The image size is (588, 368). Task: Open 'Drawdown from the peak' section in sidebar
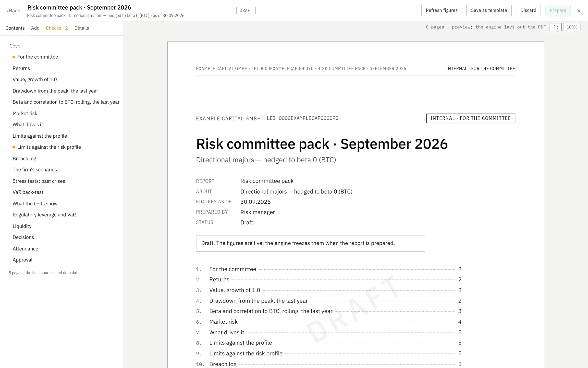point(55,91)
